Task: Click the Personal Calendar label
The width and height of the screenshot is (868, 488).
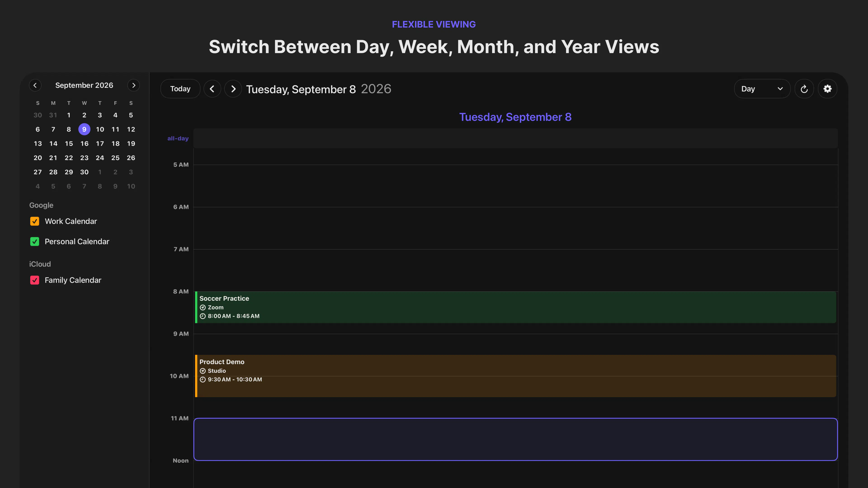Action: tap(77, 242)
